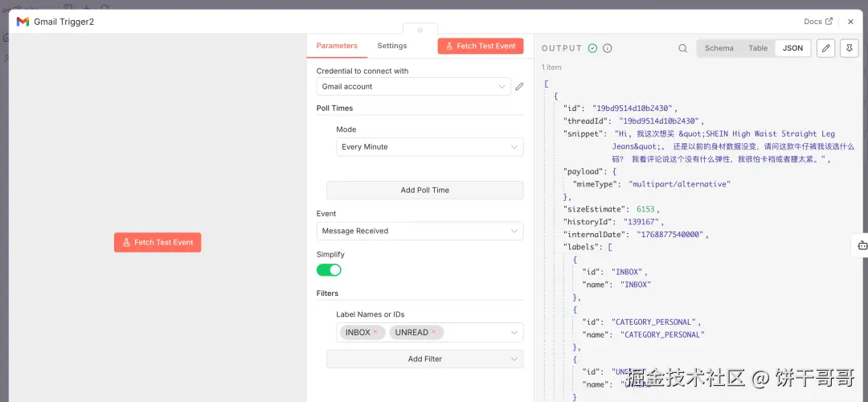Remove the INBOX label tag
868x402 pixels.
click(375, 332)
